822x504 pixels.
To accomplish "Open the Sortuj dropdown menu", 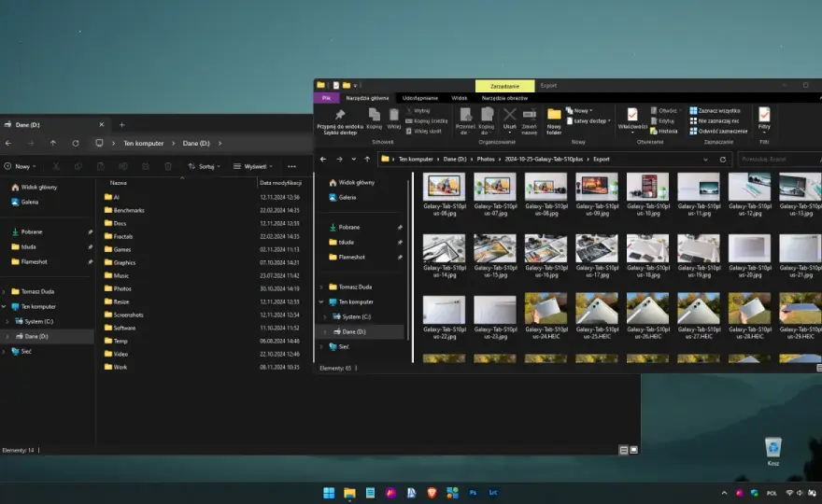I will click(204, 167).
